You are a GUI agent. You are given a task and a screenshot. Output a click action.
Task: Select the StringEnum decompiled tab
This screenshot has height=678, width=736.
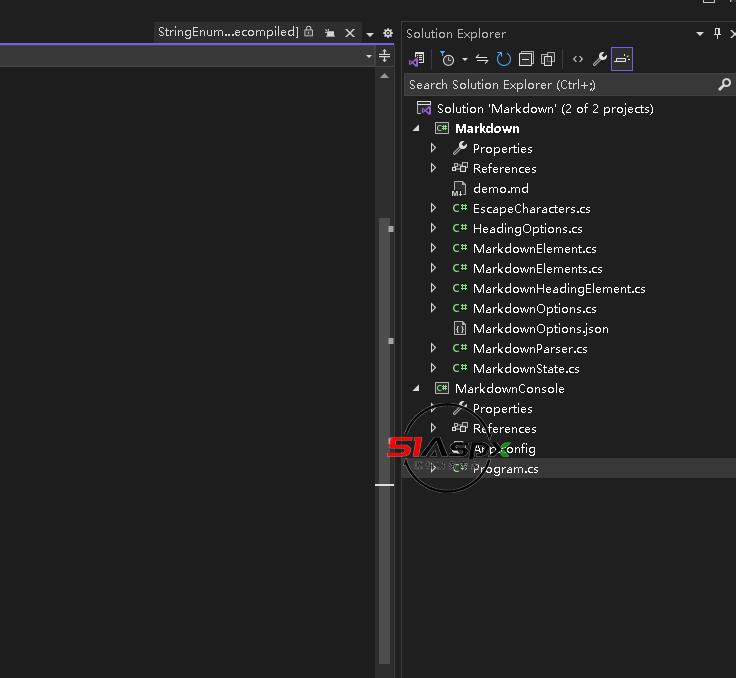coord(228,32)
